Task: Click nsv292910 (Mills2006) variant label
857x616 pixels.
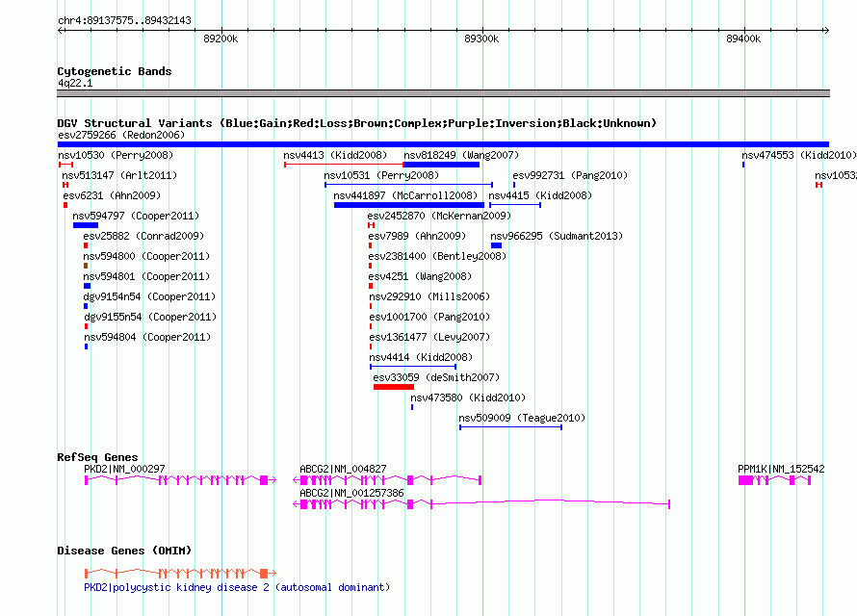Action: (x=429, y=296)
